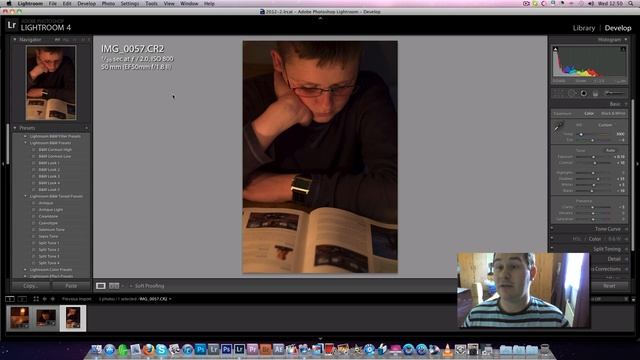Image resolution: width=640 pixels, height=360 pixels.
Task: Toggle shadow clipping indicator in histogram
Action: click(555, 49)
